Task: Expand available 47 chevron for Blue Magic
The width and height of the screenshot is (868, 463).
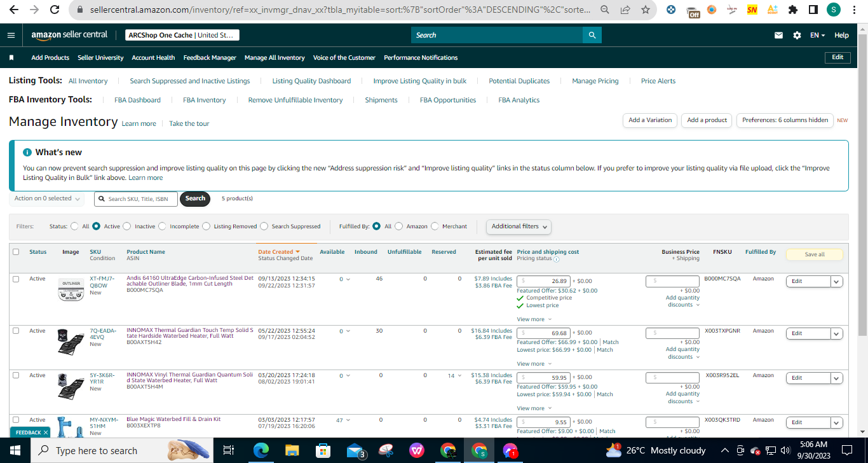Action: click(349, 420)
